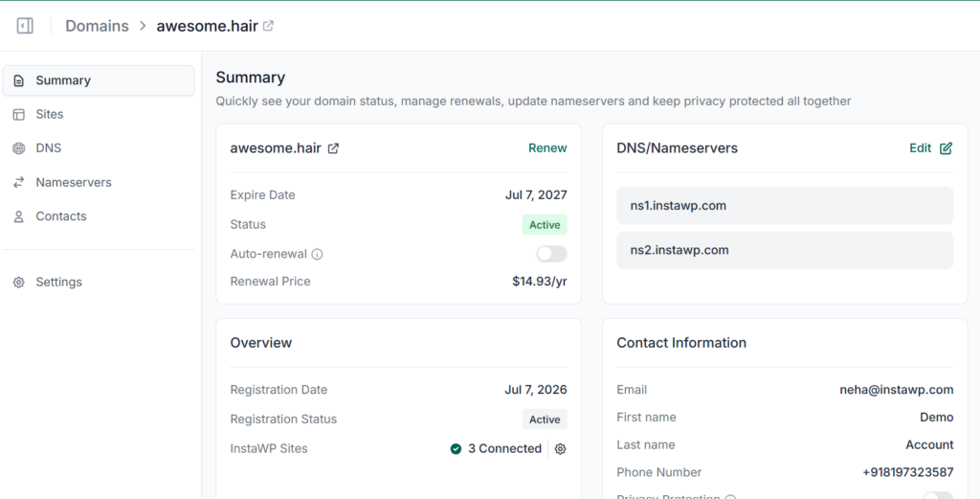The height and width of the screenshot is (499, 980).
Task: Open the DNS menu item
Action: click(x=99, y=148)
